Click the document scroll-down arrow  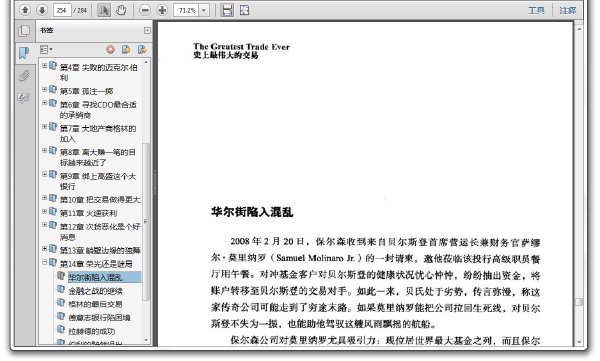point(579,342)
